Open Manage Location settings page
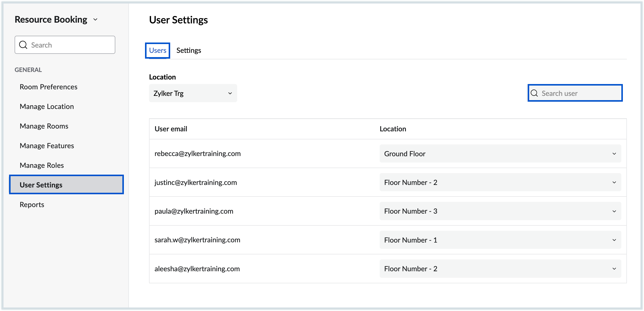Viewport: 644px width, 311px height. pos(46,106)
